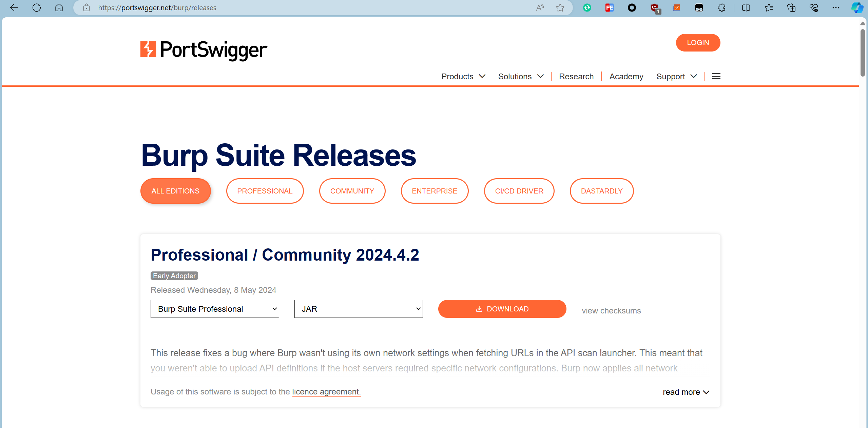Click the browser back arrow
This screenshot has height=428, width=868.
(14, 7)
